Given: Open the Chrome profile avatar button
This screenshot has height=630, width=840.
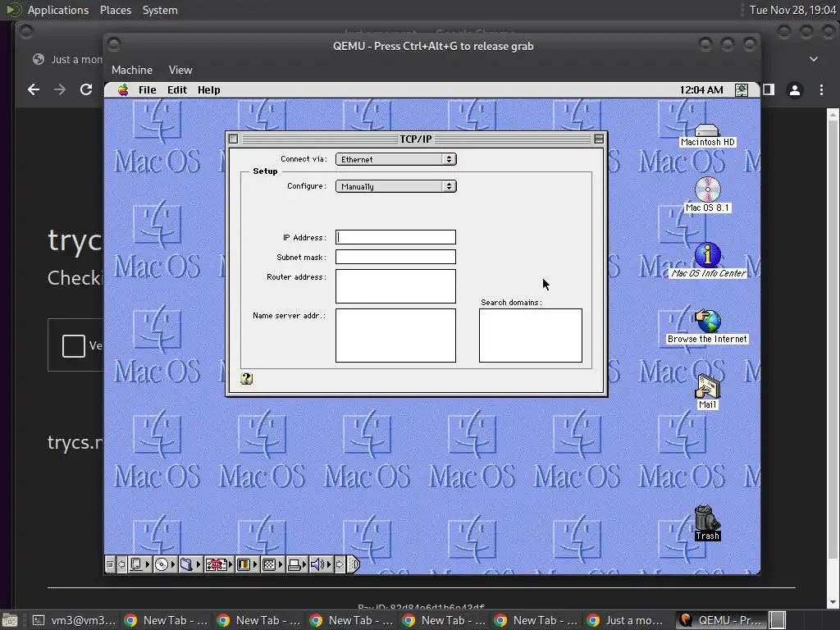Looking at the screenshot, I should pos(795,89).
